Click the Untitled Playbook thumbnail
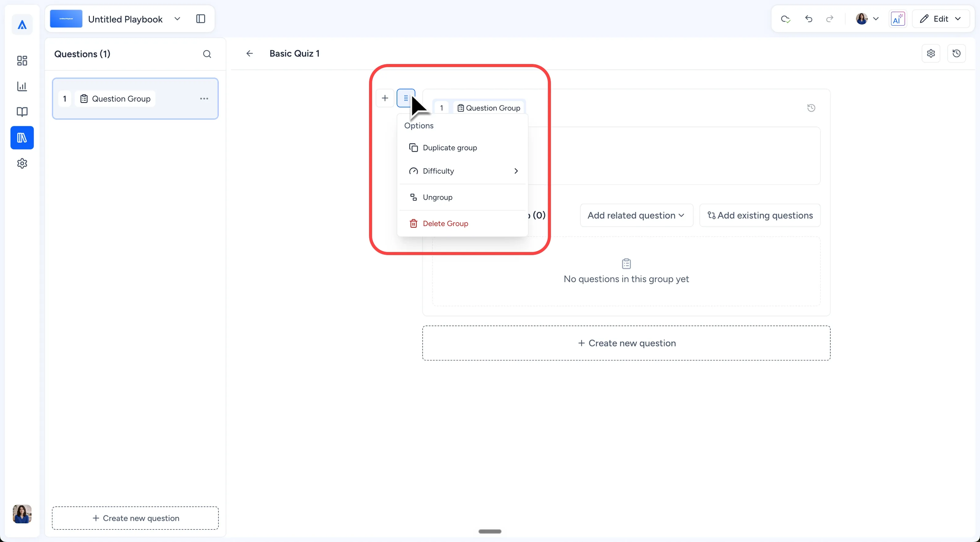 point(66,19)
